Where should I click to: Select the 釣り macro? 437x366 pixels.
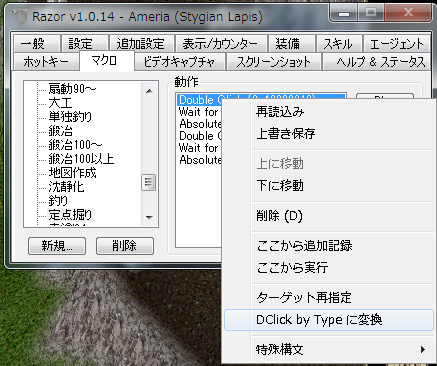58,201
